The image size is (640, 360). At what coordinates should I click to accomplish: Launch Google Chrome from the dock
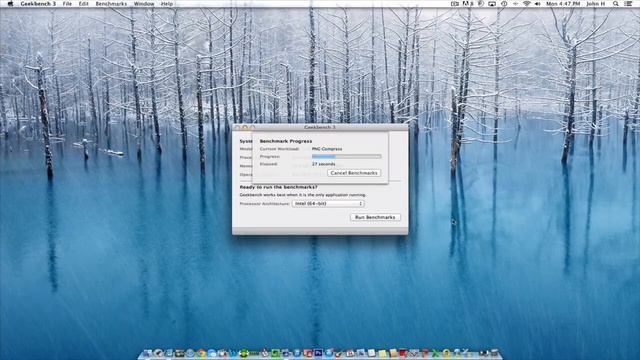point(201,353)
